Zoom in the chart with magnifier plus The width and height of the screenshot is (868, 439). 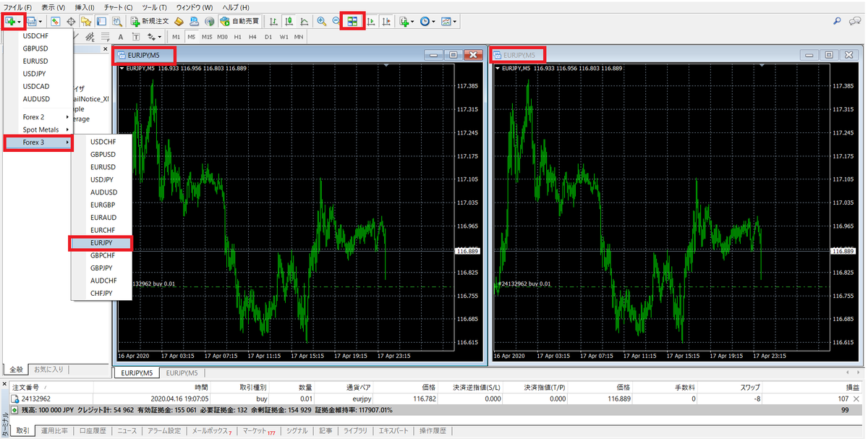pos(321,21)
